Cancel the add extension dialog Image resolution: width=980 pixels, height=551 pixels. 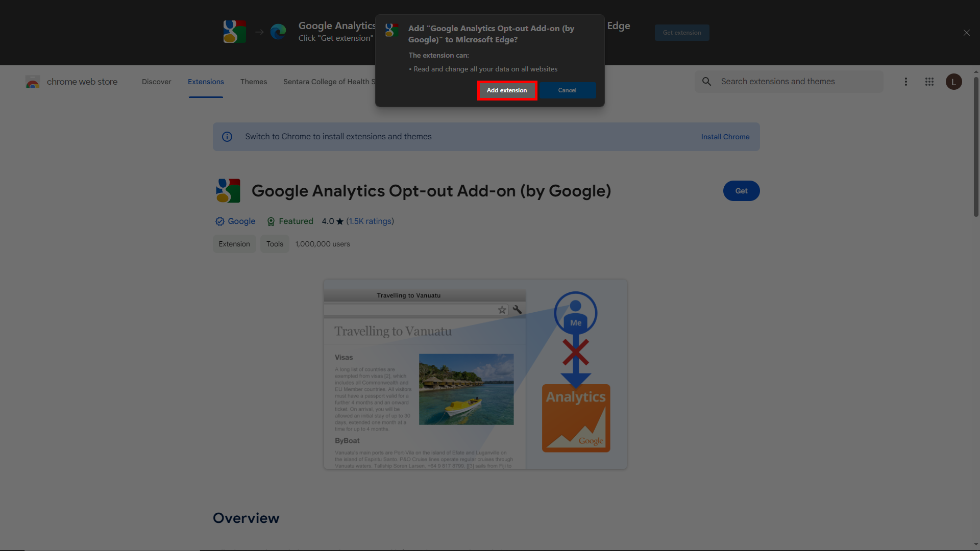567,90
